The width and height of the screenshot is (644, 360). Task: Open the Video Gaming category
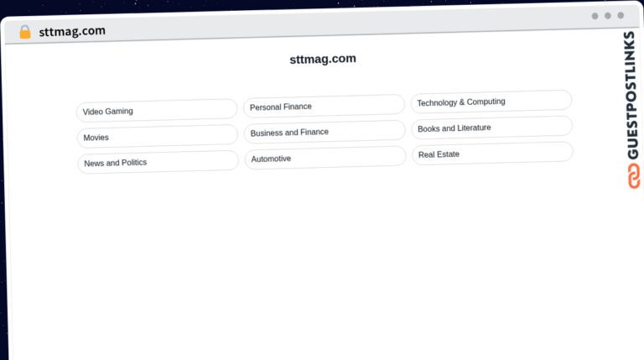coord(157,111)
